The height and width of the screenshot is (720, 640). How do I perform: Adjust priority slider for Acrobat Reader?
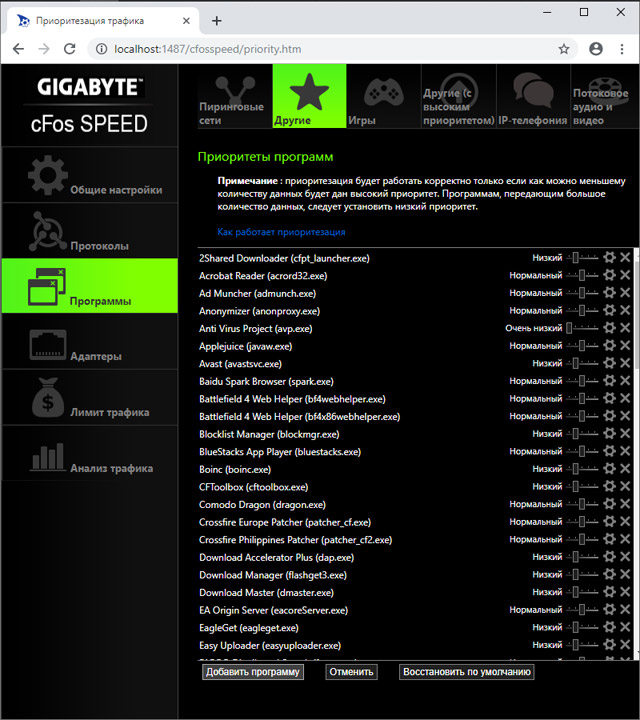tap(582, 276)
